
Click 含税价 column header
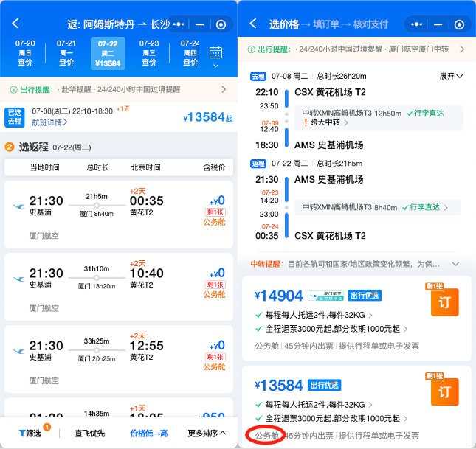click(214, 167)
